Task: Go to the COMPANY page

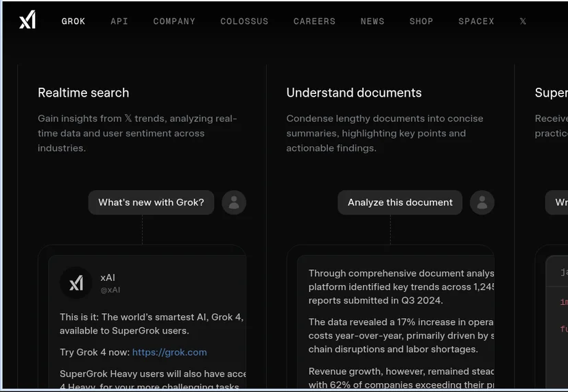Action: pos(174,21)
